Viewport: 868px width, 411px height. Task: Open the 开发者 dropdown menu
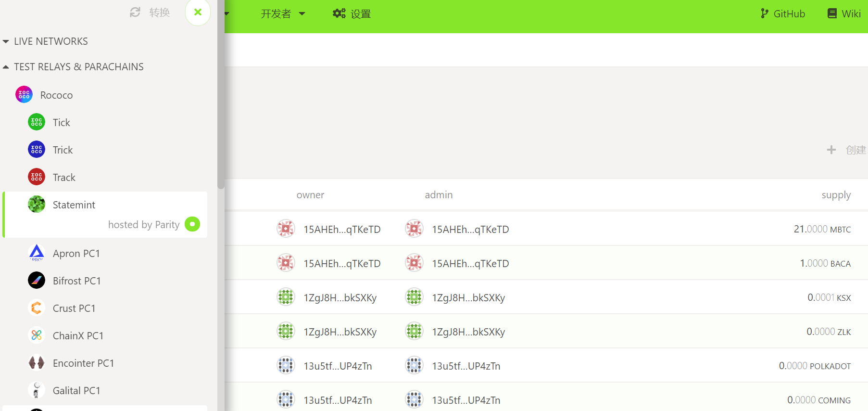point(283,14)
